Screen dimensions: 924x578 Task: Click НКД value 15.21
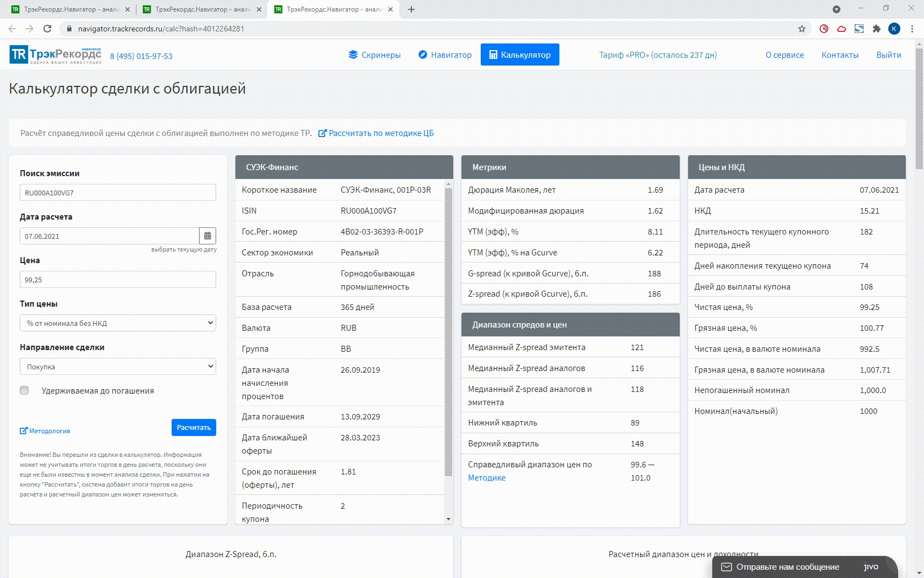(x=870, y=211)
